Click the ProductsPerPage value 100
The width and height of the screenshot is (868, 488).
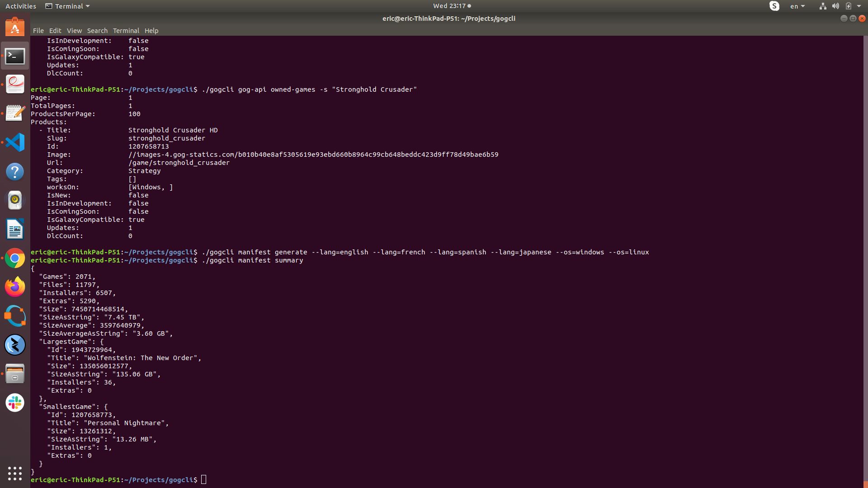134,114
